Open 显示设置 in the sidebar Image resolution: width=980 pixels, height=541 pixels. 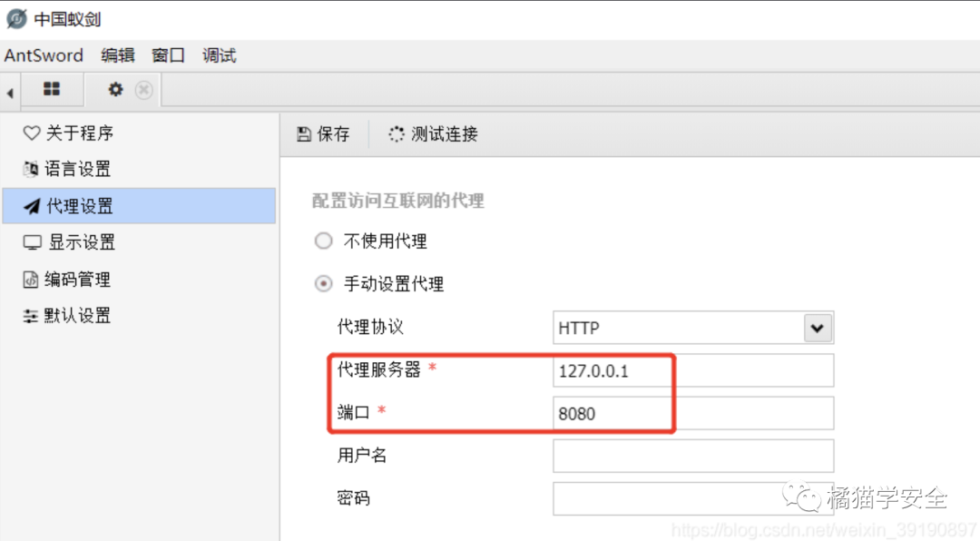tap(140, 242)
